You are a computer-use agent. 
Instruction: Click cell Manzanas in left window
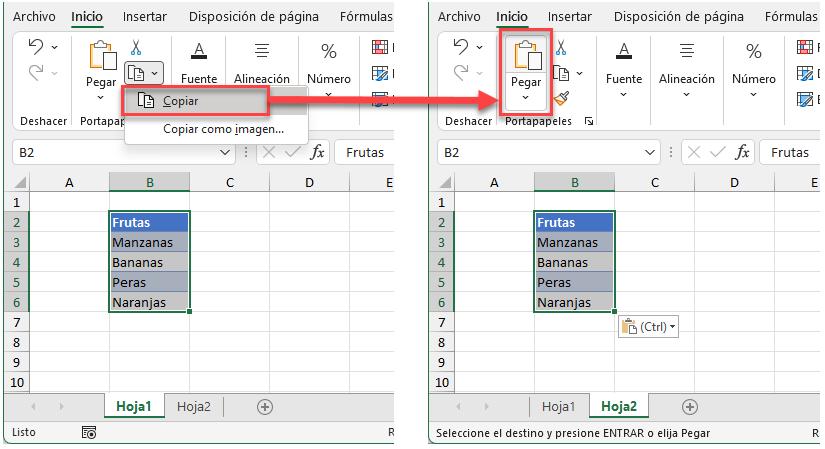point(149,243)
